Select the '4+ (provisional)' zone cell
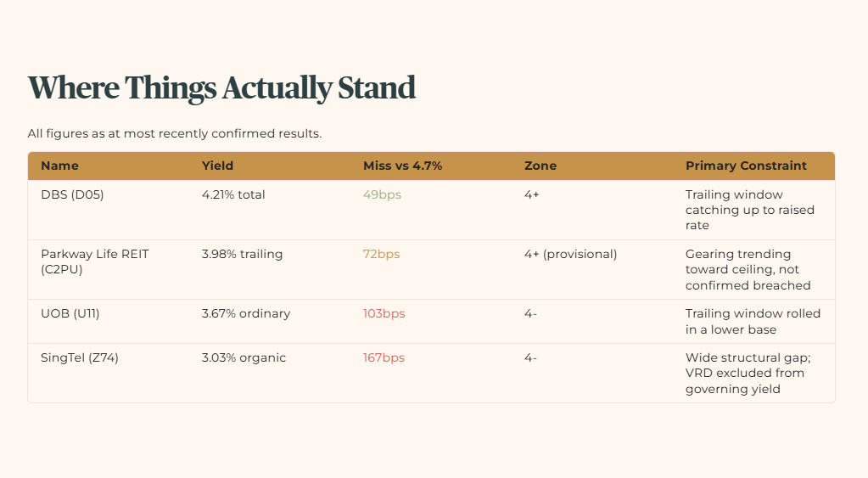The height and width of the screenshot is (478, 868). pyautogui.click(x=570, y=254)
